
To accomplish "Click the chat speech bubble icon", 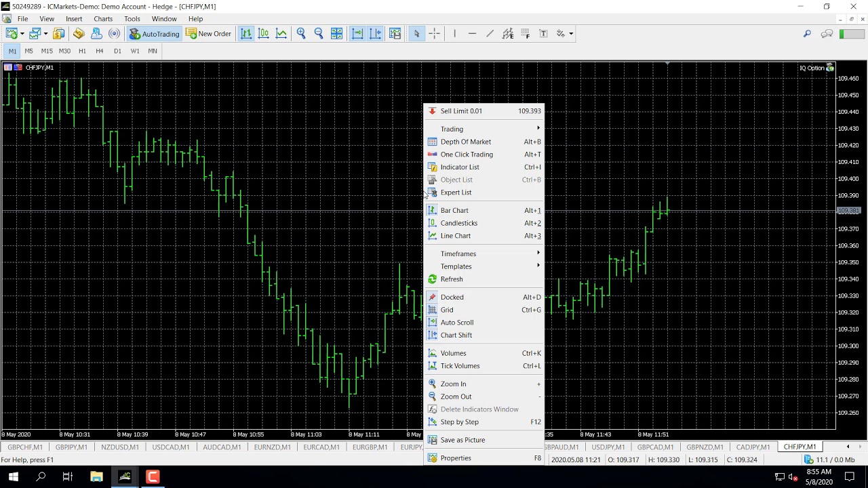I will (827, 33).
